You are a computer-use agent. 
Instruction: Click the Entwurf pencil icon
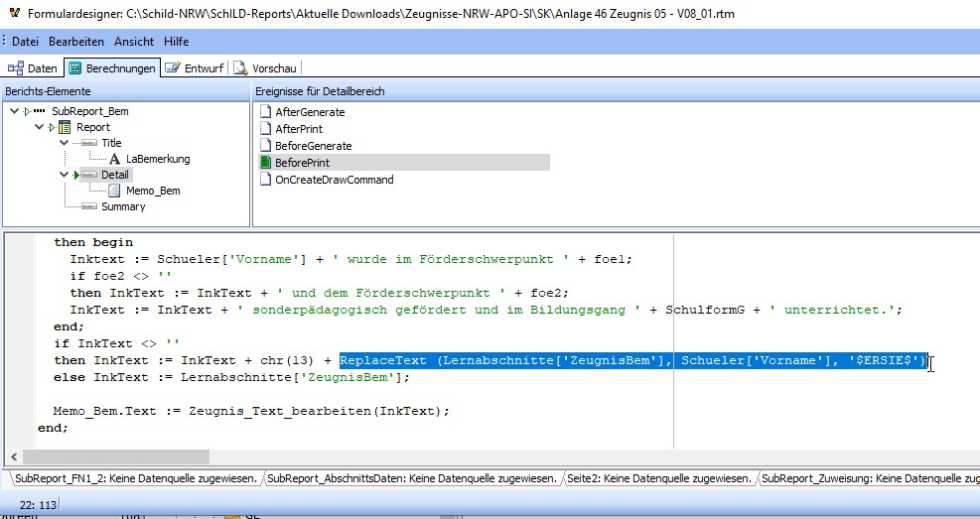point(173,67)
